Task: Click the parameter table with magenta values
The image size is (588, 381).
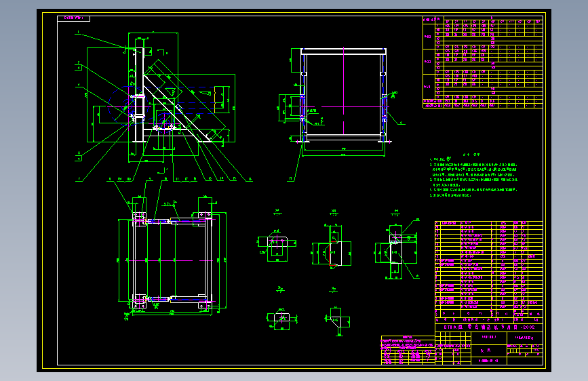Action: 483,62
